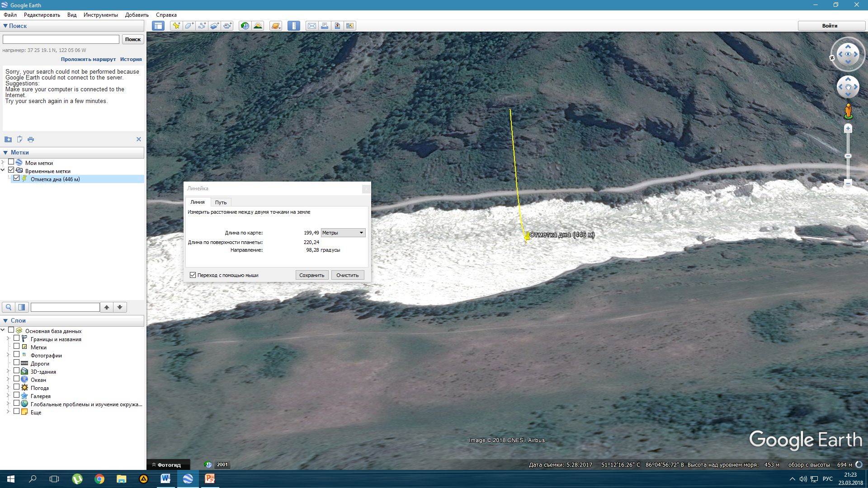Move selected place down arrow
The width and height of the screenshot is (868, 488).
(120, 307)
